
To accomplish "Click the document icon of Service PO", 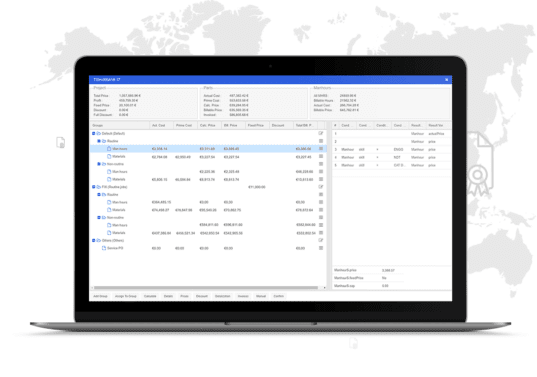I will pyautogui.click(x=104, y=248).
